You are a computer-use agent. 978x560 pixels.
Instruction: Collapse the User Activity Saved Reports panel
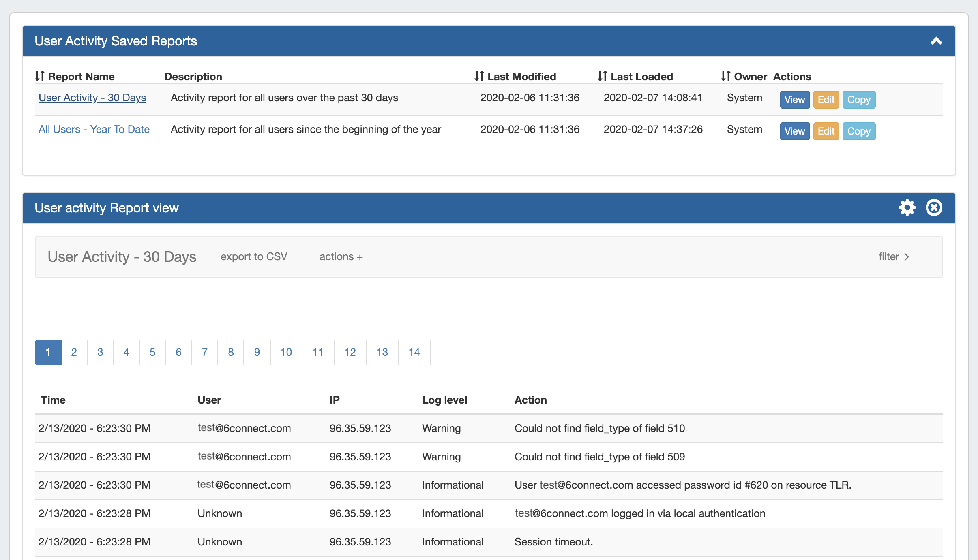(936, 41)
